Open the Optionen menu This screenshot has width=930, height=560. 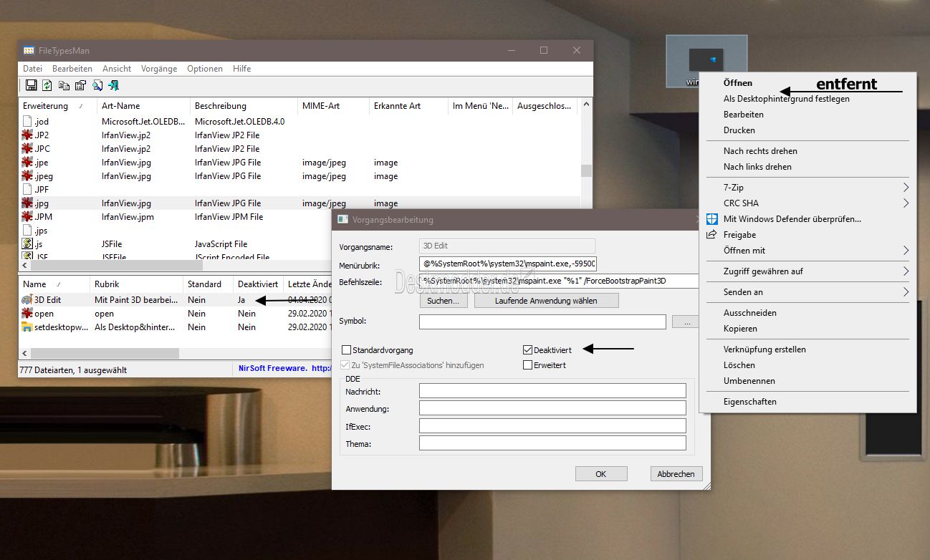[205, 69]
